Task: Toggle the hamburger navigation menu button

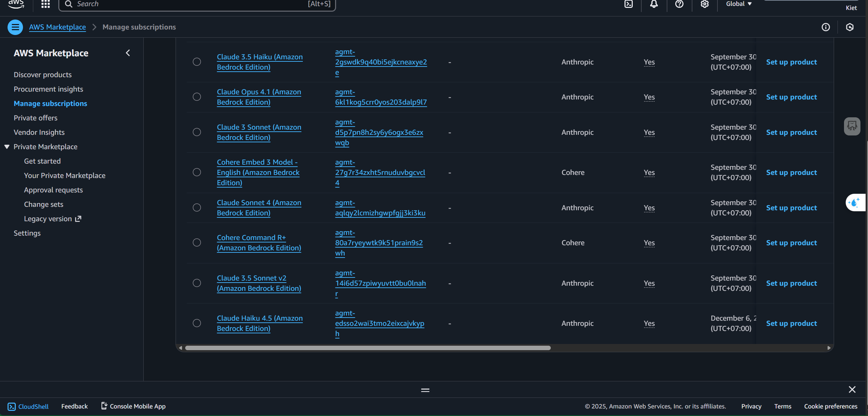Action: [15, 27]
